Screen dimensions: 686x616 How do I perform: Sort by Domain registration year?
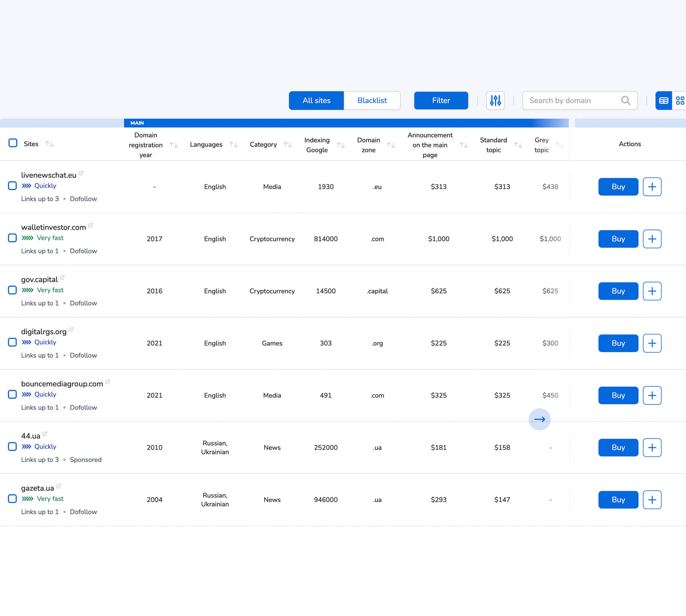coord(174,145)
